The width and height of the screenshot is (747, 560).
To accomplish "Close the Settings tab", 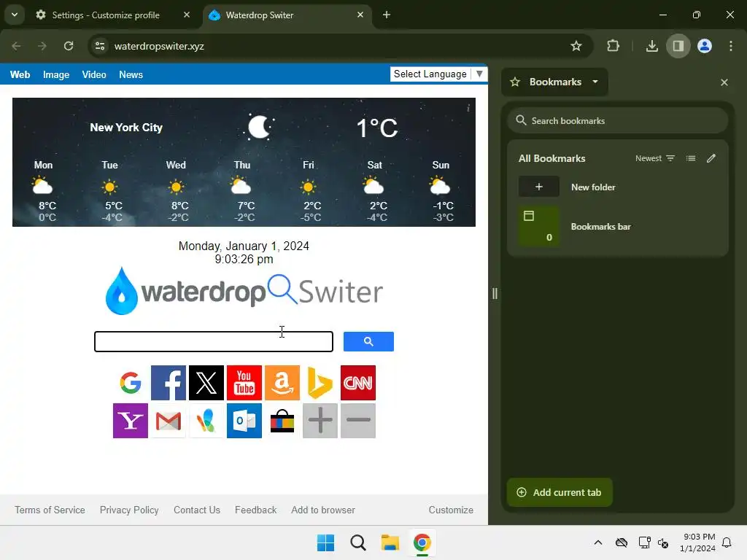I will [187, 15].
